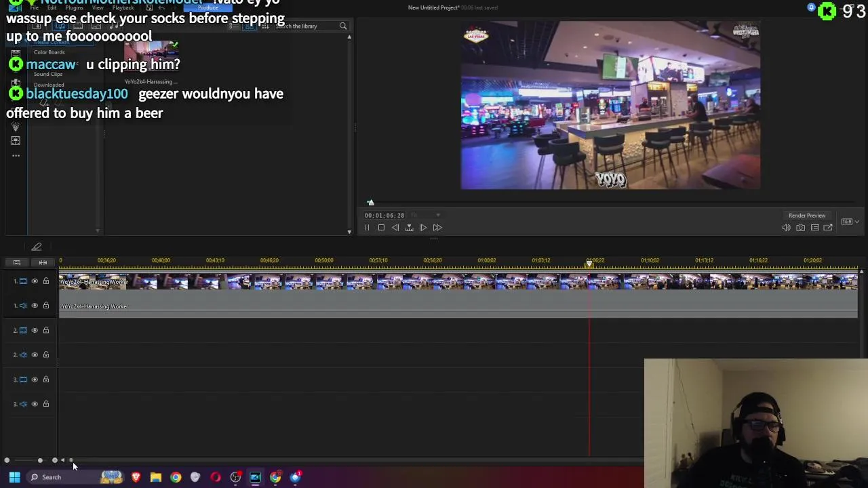
Task: Select the YoYo2k4-Harrassing Worker video clip
Action: coord(458,281)
